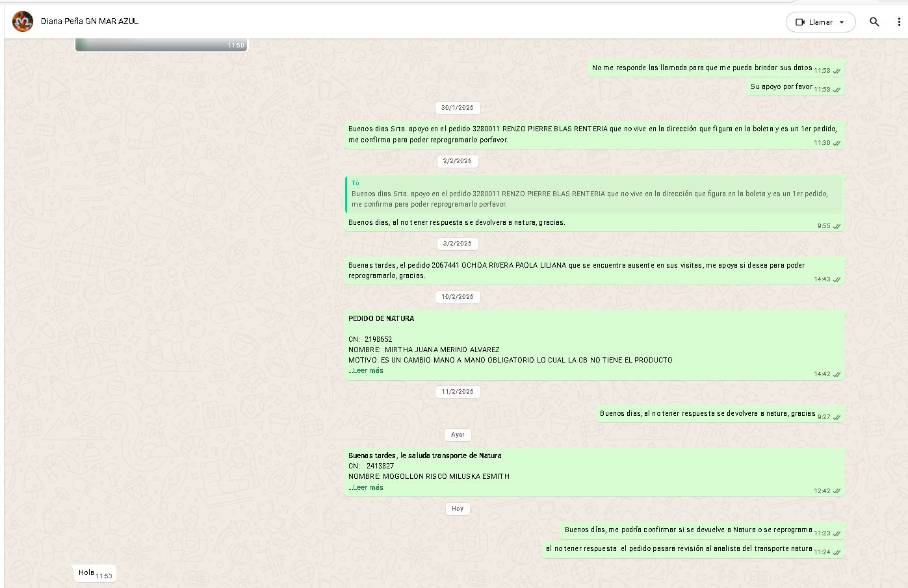Click video camera icon in Llamar button
Screen dimensions: 908x588
[800, 22]
